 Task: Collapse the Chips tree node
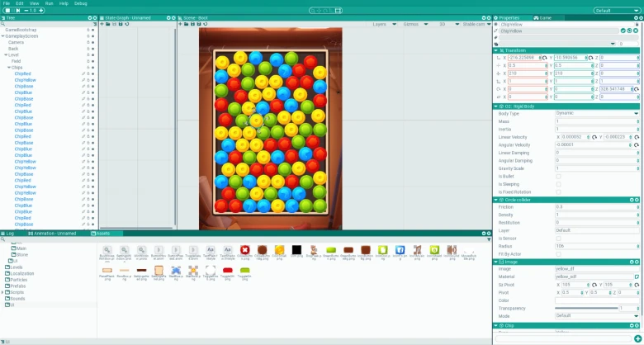click(x=9, y=68)
